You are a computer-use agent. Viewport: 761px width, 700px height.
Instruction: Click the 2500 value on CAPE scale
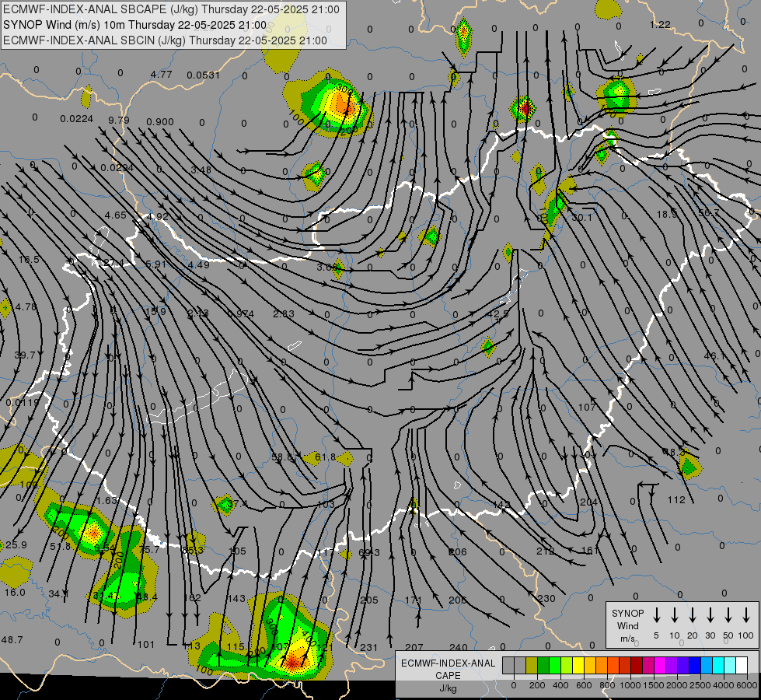pyautogui.click(x=700, y=685)
